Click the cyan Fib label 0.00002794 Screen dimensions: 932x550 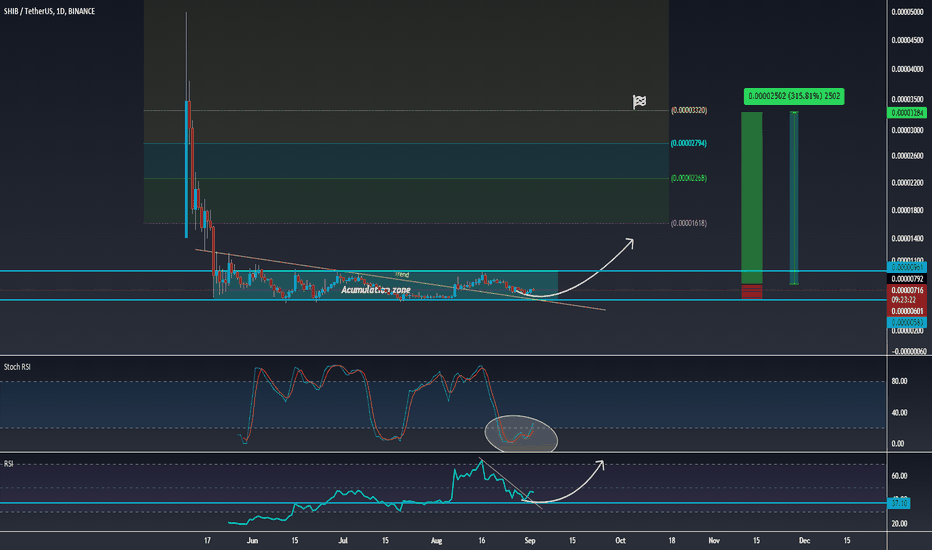689,143
